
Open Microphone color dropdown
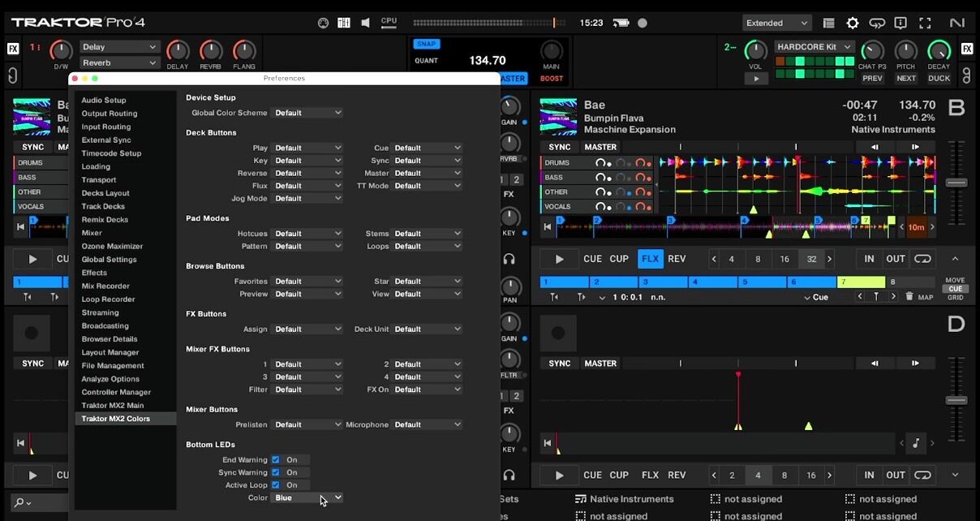[x=427, y=424]
